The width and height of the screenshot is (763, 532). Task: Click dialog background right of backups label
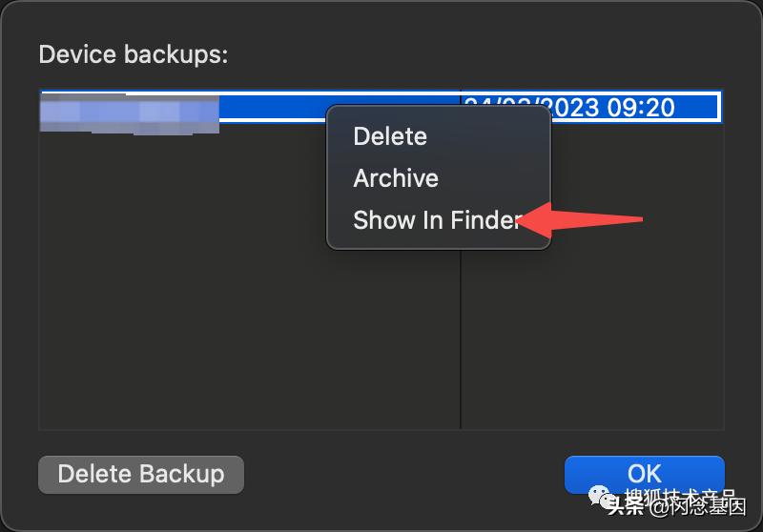pos(477,53)
